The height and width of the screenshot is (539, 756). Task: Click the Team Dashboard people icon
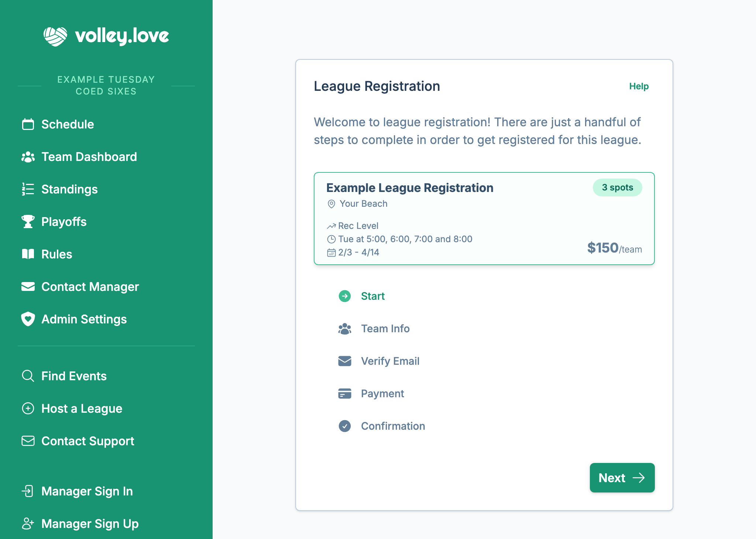coord(28,157)
